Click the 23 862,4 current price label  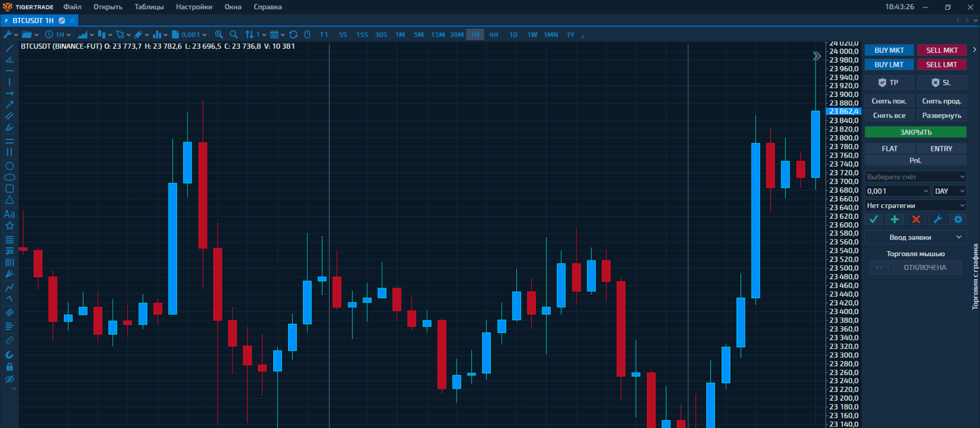click(x=843, y=112)
